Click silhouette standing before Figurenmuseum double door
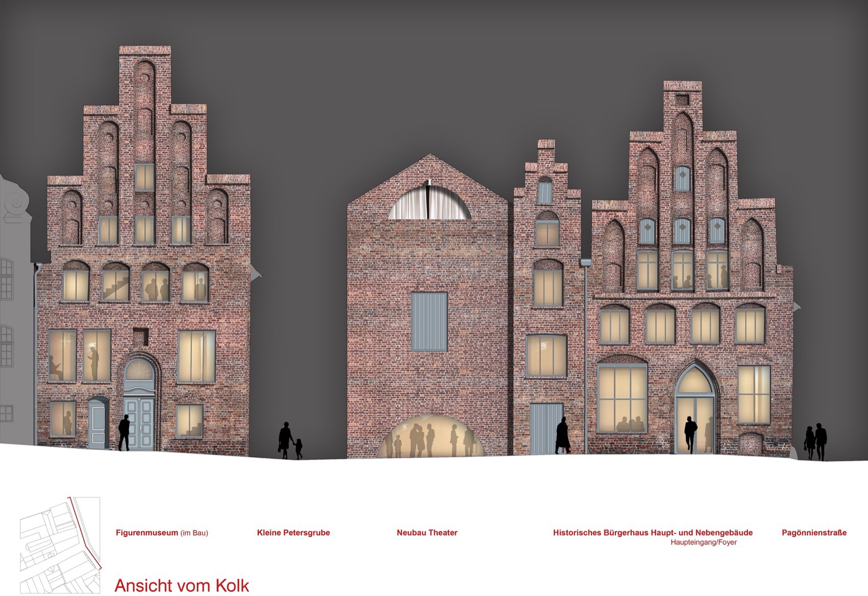This screenshot has height=596, width=868. (x=124, y=433)
